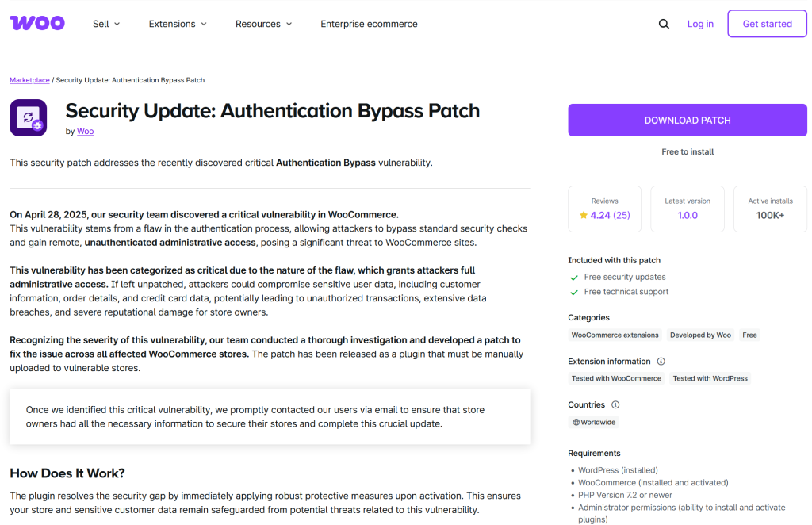Click the purple patch plugin icon
The width and height of the screenshot is (812, 525).
(28, 117)
